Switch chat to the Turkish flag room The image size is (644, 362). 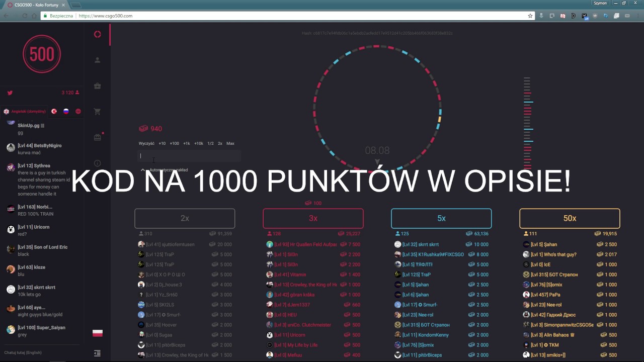54,112
